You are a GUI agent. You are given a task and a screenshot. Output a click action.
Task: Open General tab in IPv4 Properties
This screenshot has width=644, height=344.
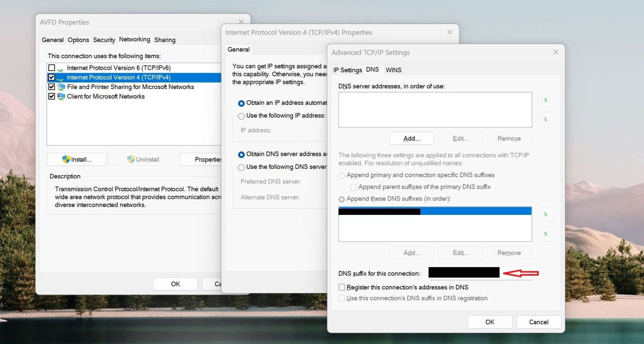coord(239,49)
